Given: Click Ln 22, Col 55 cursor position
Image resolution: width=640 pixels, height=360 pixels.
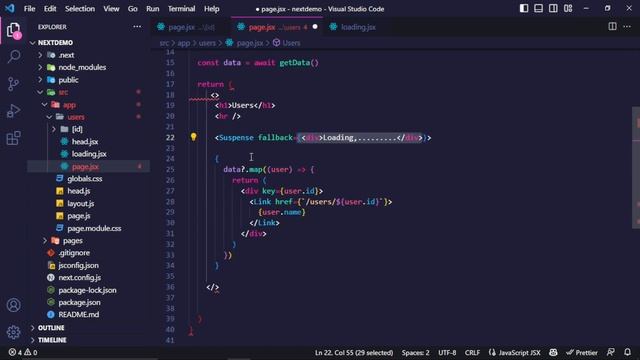Looking at the screenshot, I should (354, 352).
